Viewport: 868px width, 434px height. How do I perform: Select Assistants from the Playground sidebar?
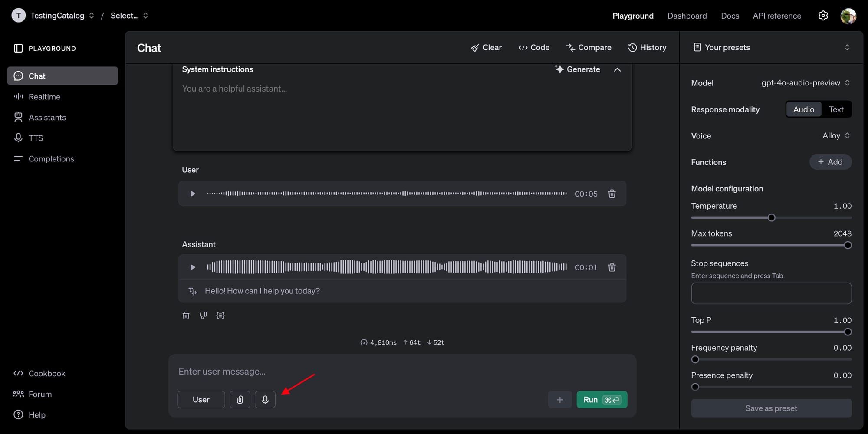pyautogui.click(x=47, y=117)
